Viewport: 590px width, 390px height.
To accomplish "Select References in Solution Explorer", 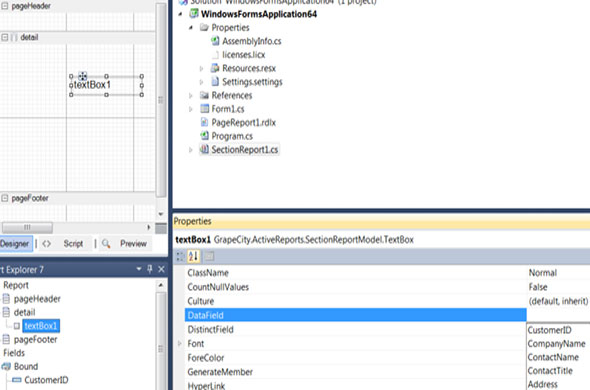I will click(231, 96).
